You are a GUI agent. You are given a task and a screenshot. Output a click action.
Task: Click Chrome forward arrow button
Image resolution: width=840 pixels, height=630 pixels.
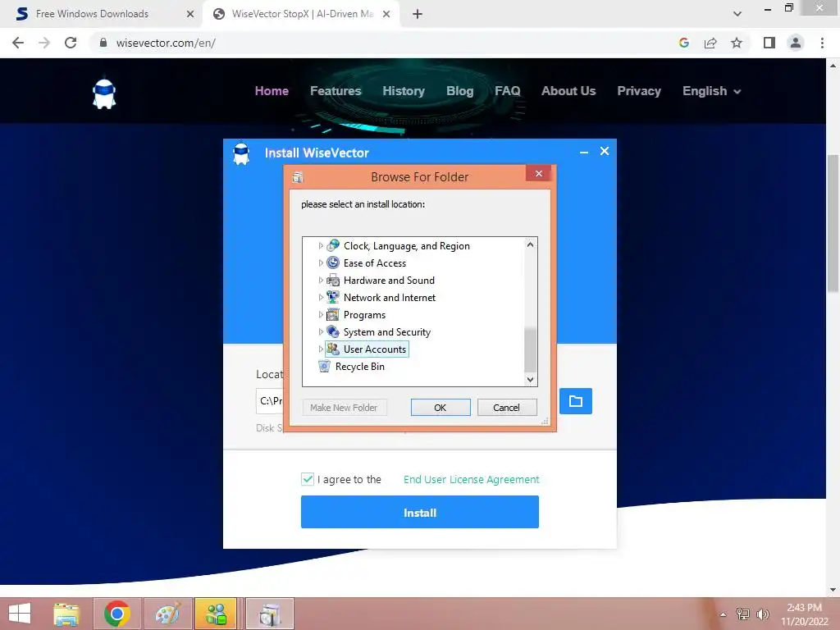pos(44,43)
